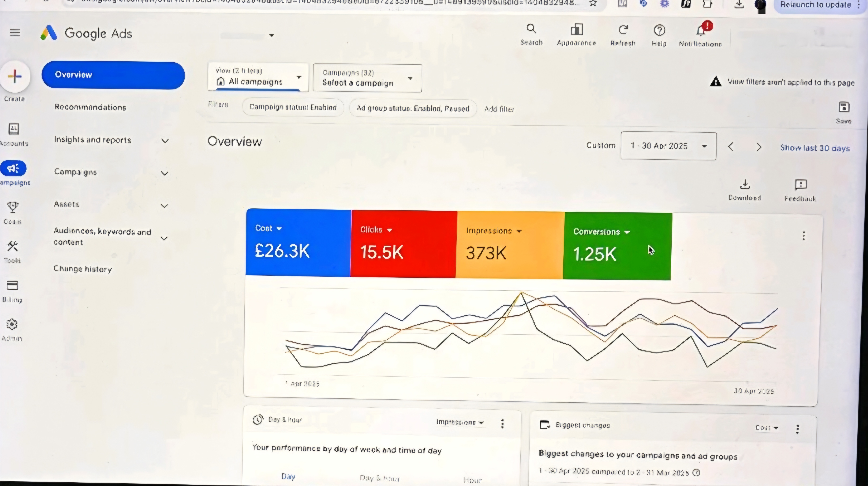The width and height of the screenshot is (868, 486).
Task: Click the Save filter icon
Action: tap(844, 108)
